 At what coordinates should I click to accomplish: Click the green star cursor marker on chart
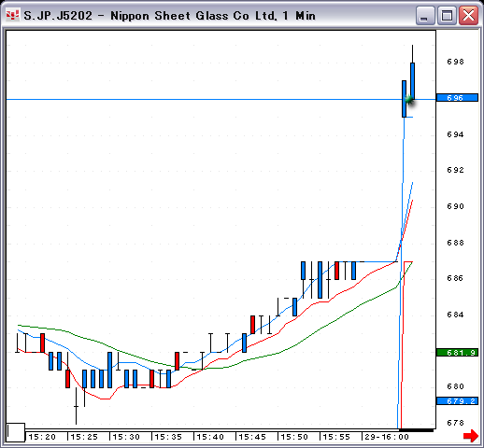click(x=409, y=100)
